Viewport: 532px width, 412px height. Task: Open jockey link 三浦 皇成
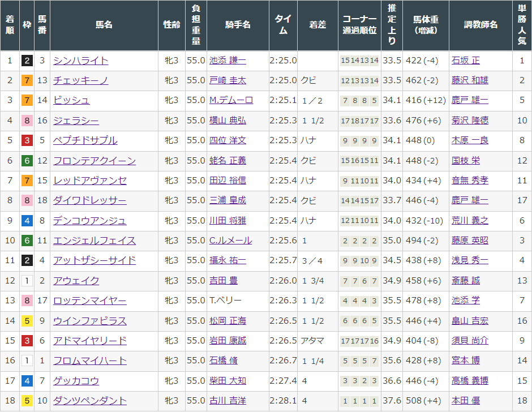pyautogui.click(x=228, y=200)
